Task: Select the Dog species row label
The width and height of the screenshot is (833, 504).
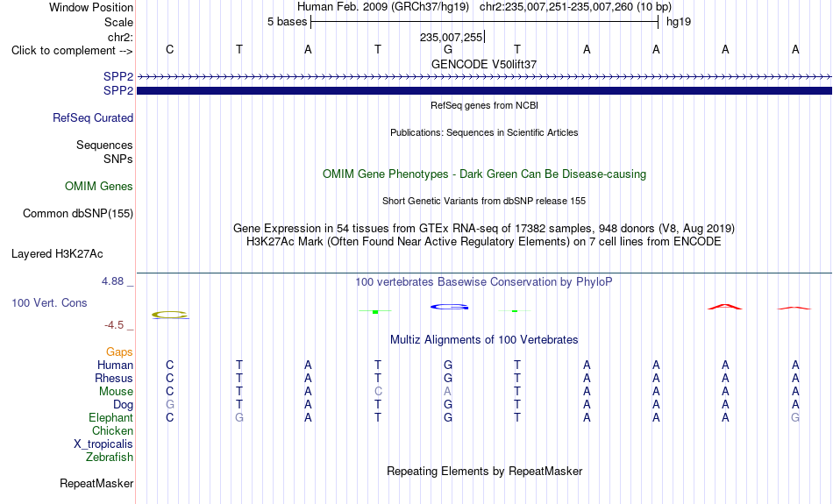Action: [124, 405]
